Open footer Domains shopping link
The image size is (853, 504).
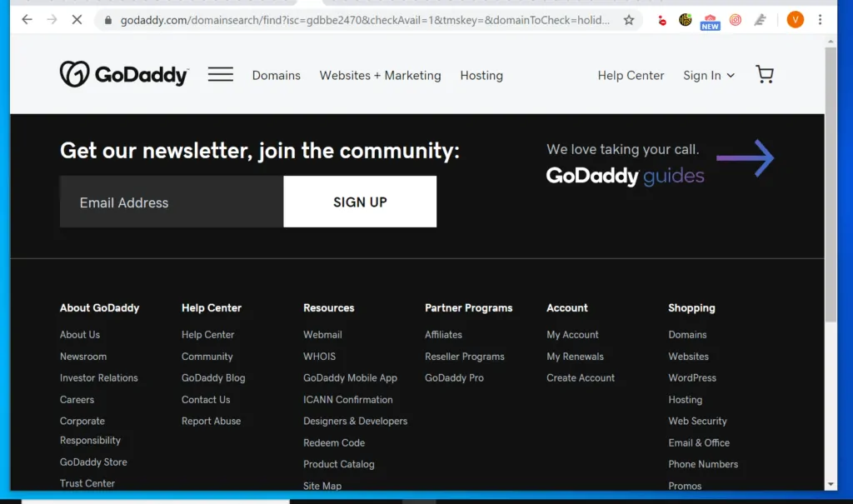point(687,335)
